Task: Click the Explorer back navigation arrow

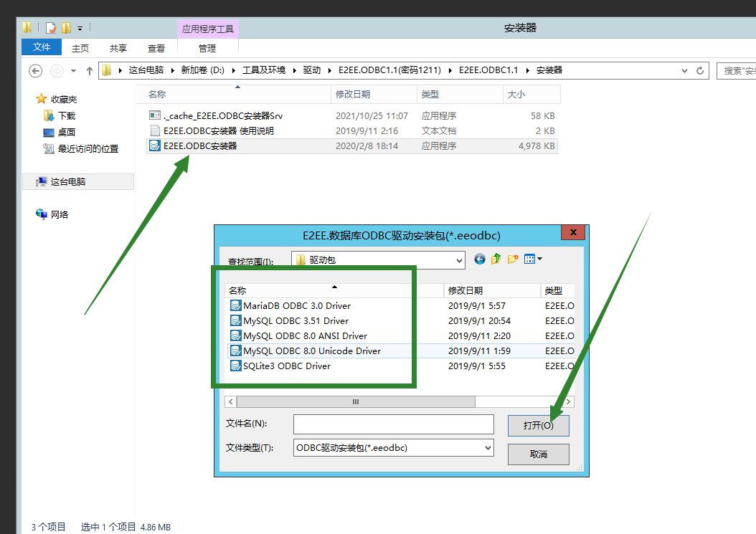Action: pyautogui.click(x=36, y=71)
